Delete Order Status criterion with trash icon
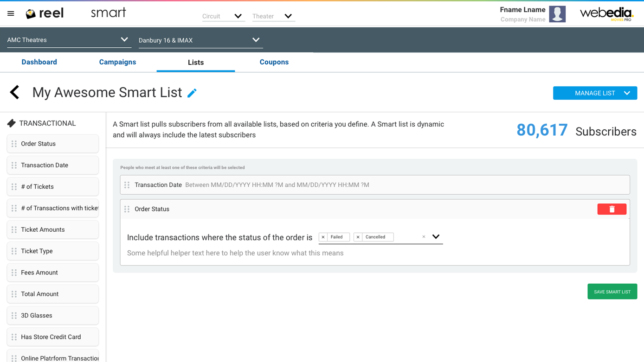The image size is (644, 362). coord(612,209)
